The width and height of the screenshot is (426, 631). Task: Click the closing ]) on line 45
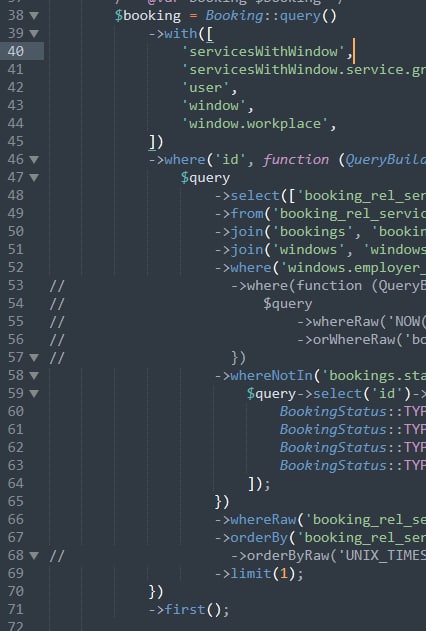(156, 142)
